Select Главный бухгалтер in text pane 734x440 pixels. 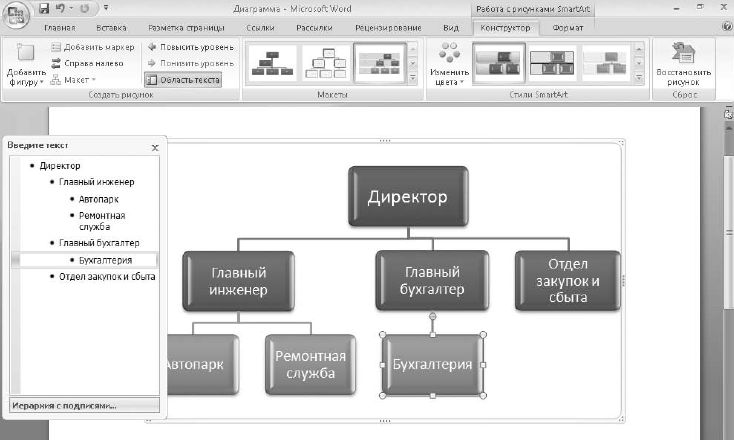(99, 243)
